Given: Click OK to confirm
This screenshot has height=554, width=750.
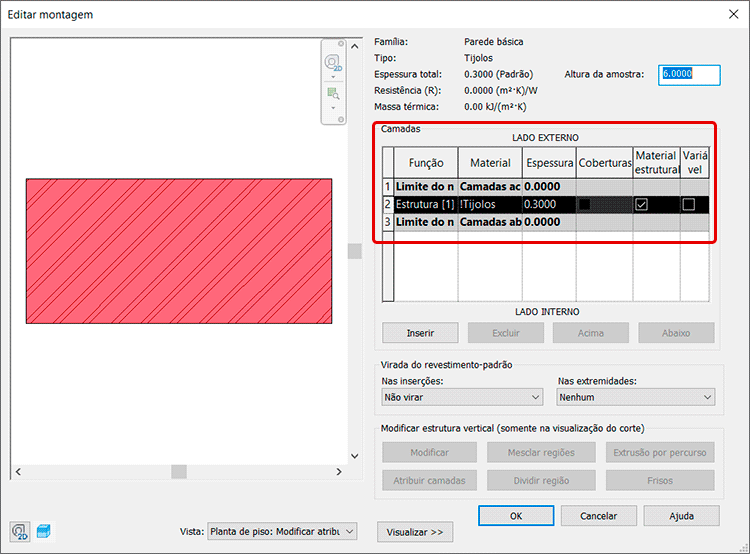Looking at the screenshot, I should tap(516, 516).
